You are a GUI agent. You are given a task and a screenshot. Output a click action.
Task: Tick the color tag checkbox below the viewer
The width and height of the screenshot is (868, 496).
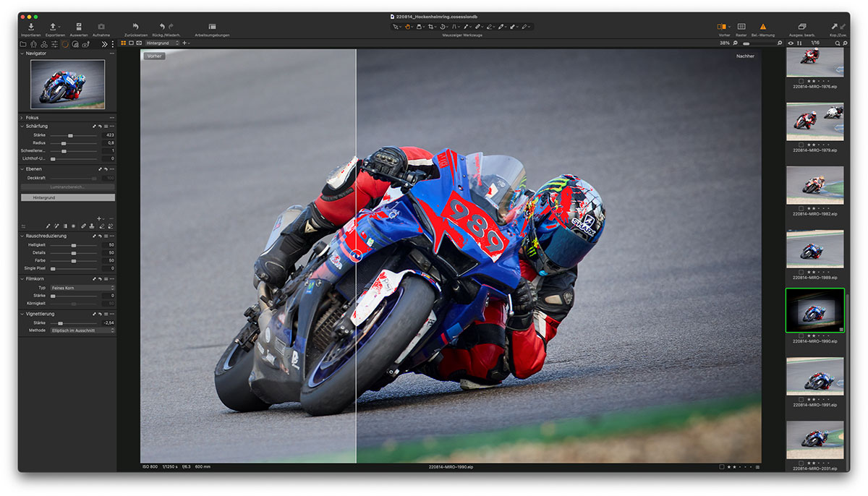coord(722,467)
